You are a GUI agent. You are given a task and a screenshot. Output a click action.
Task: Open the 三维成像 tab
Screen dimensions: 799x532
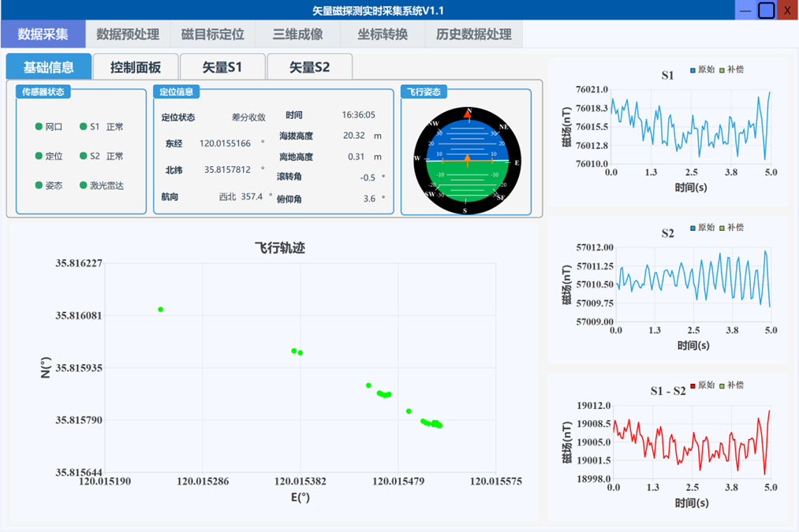[x=297, y=34]
